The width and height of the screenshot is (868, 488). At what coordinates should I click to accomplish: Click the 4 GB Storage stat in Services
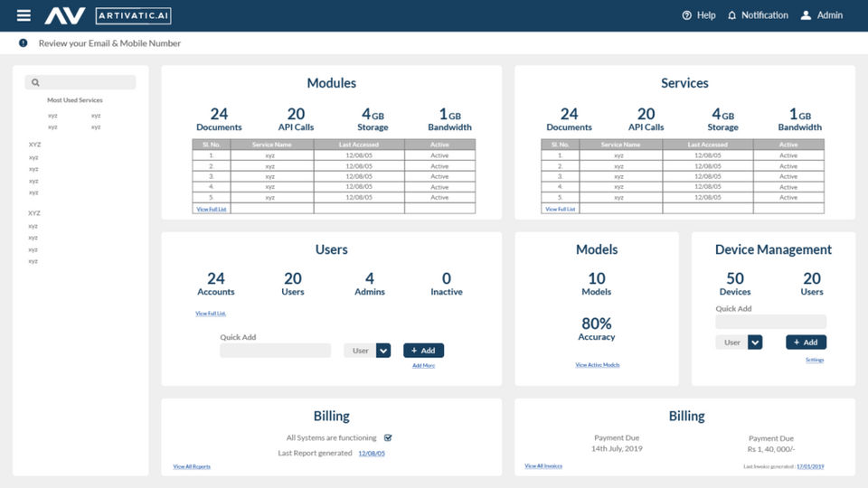coord(723,119)
